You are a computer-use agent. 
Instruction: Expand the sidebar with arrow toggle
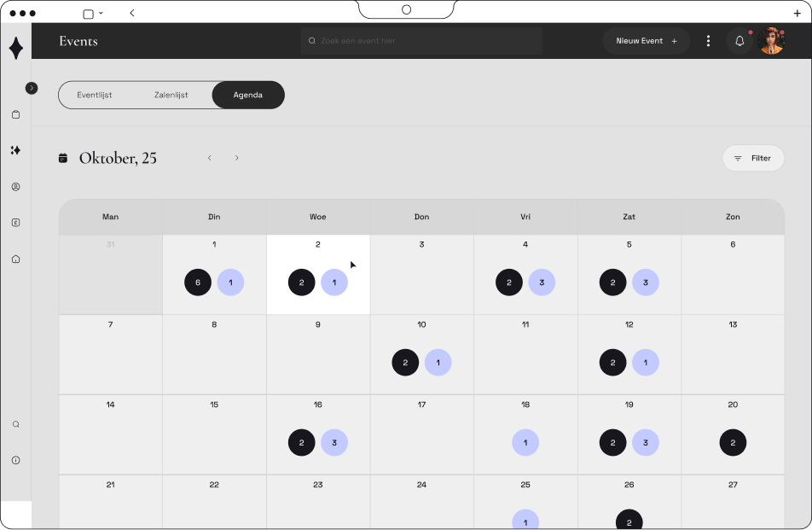tap(32, 88)
